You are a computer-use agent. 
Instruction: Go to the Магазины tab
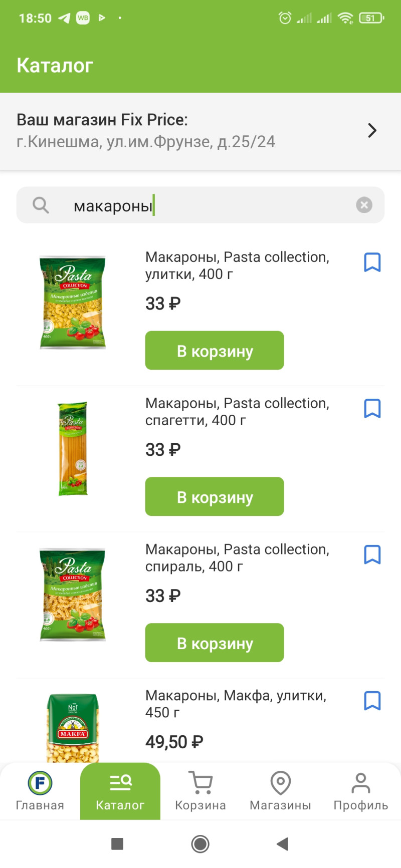[x=281, y=791]
